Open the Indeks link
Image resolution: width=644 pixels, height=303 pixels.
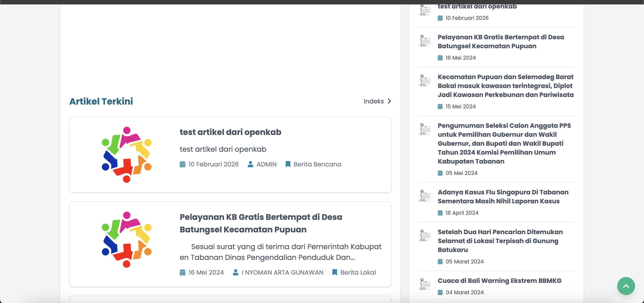[x=373, y=101]
